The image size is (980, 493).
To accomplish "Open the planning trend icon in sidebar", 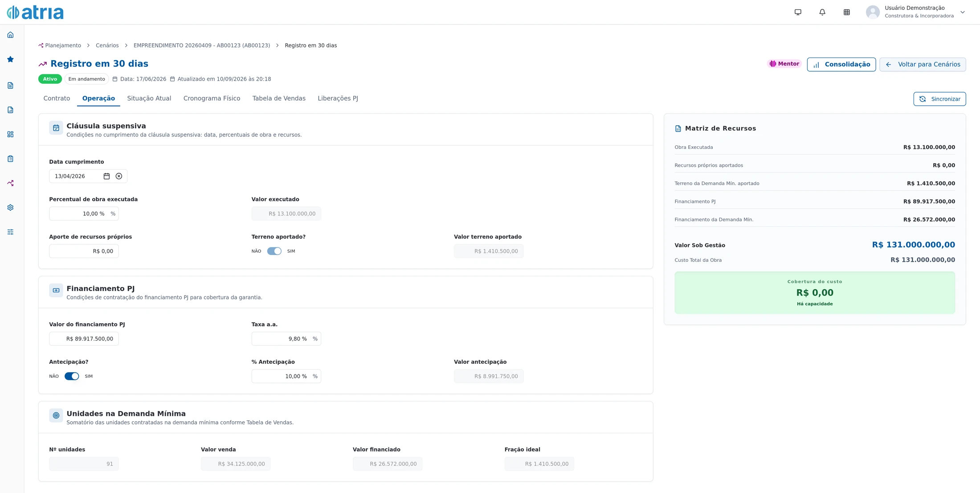I will click(x=10, y=183).
